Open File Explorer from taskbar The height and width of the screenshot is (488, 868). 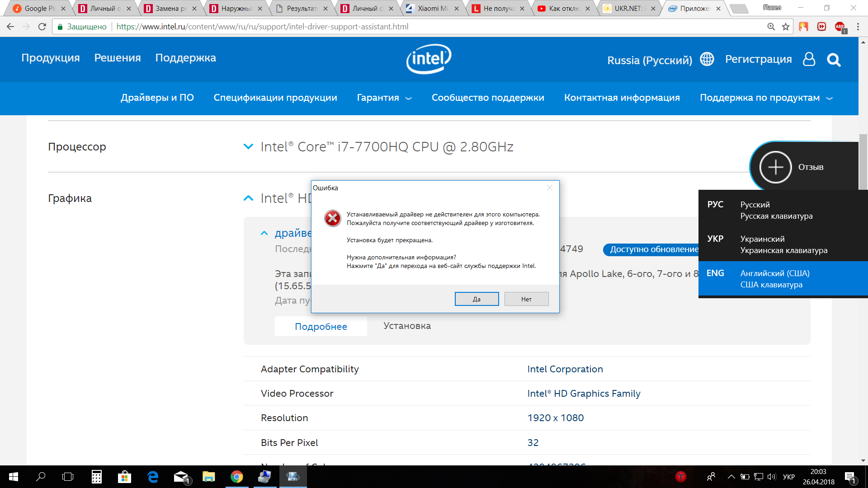pyautogui.click(x=208, y=477)
